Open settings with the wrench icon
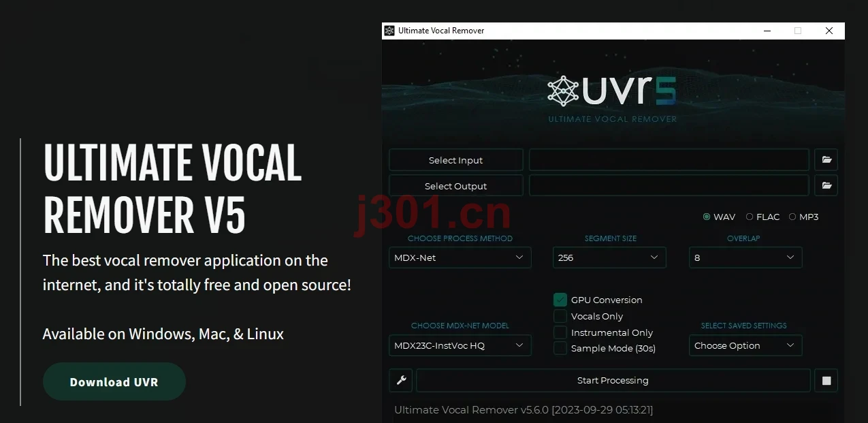Viewport: 868px width, 423px height. [x=401, y=381]
